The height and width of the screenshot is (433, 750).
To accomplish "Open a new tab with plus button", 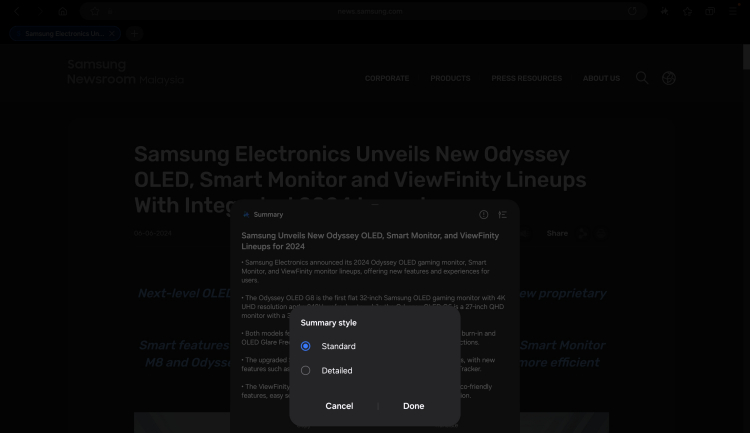I will pyautogui.click(x=134, y=33).
